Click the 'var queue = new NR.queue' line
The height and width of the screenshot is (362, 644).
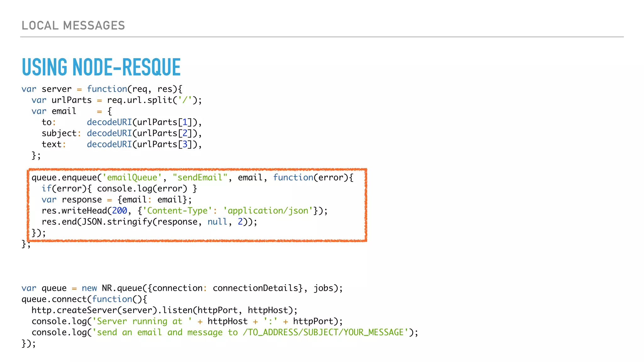tap(182, 288)
